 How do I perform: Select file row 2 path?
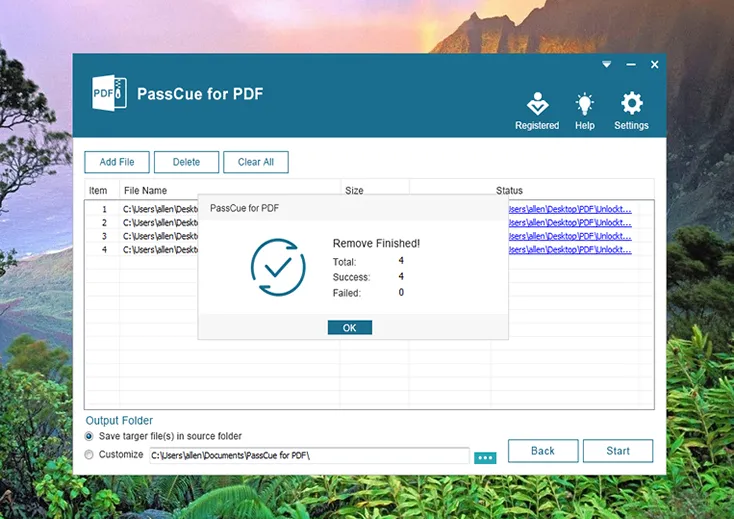coord(160,223)
